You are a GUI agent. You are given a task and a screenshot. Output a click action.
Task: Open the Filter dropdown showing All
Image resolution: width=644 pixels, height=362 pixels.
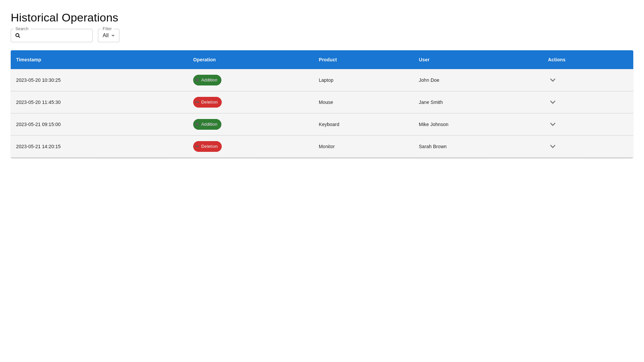108,36
